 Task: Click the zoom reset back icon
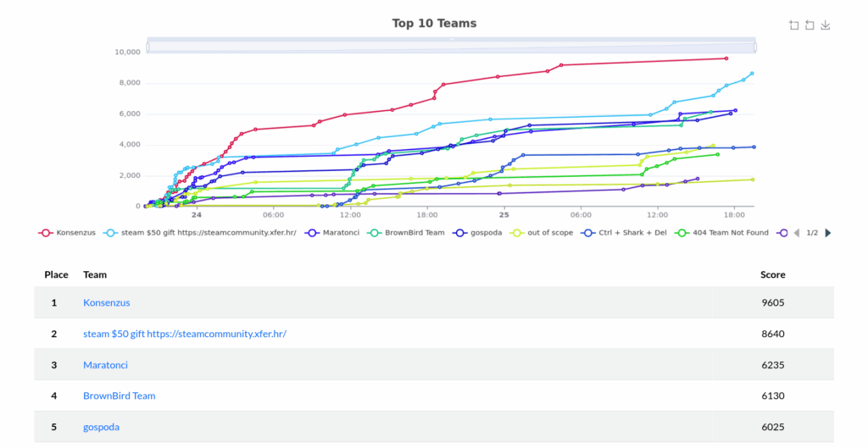pos(810,25)
